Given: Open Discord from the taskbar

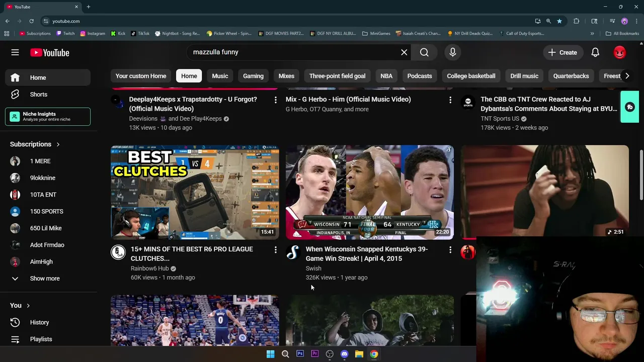Looking at the screenshot, I should [x=344, y=354].
